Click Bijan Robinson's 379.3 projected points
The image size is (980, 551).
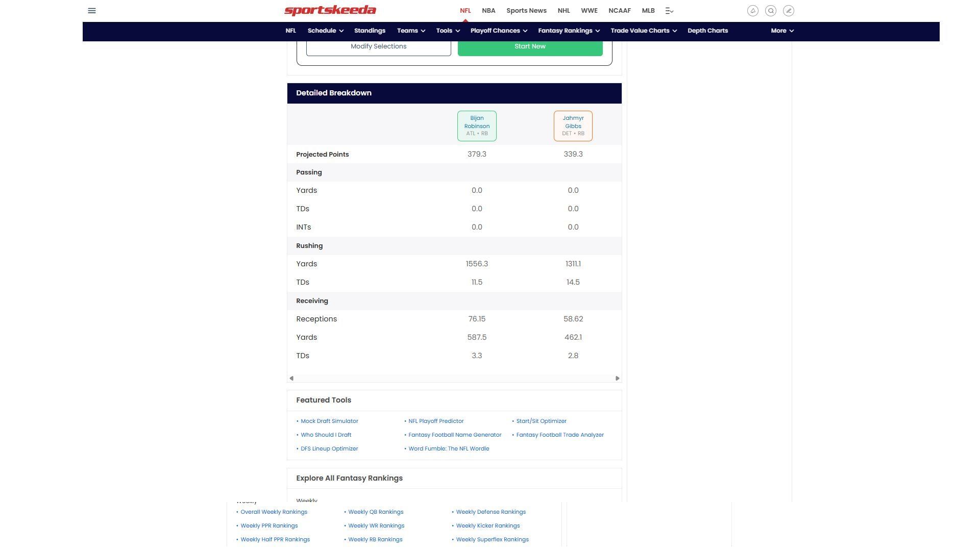[x=477, y=154]
